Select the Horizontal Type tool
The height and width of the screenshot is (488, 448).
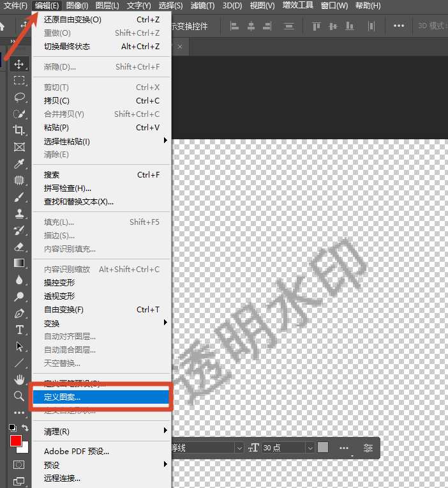19,330
